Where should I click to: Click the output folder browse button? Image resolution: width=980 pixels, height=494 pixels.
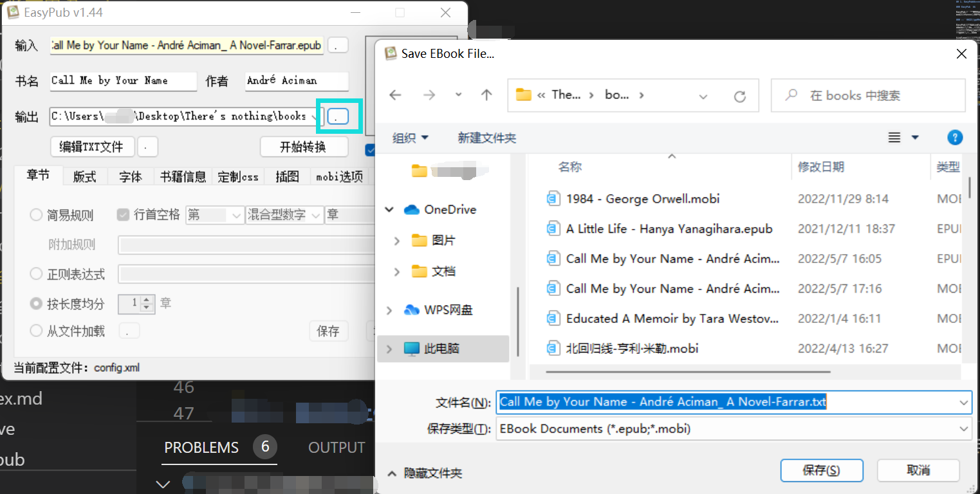point(338,116)
